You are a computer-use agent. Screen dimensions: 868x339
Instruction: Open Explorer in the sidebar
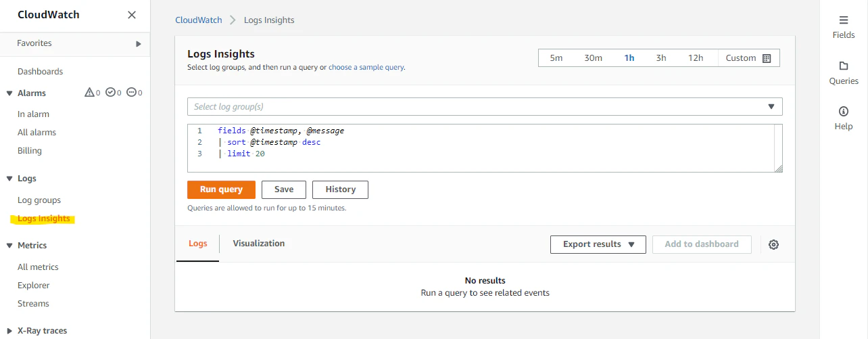coord(34,286)
